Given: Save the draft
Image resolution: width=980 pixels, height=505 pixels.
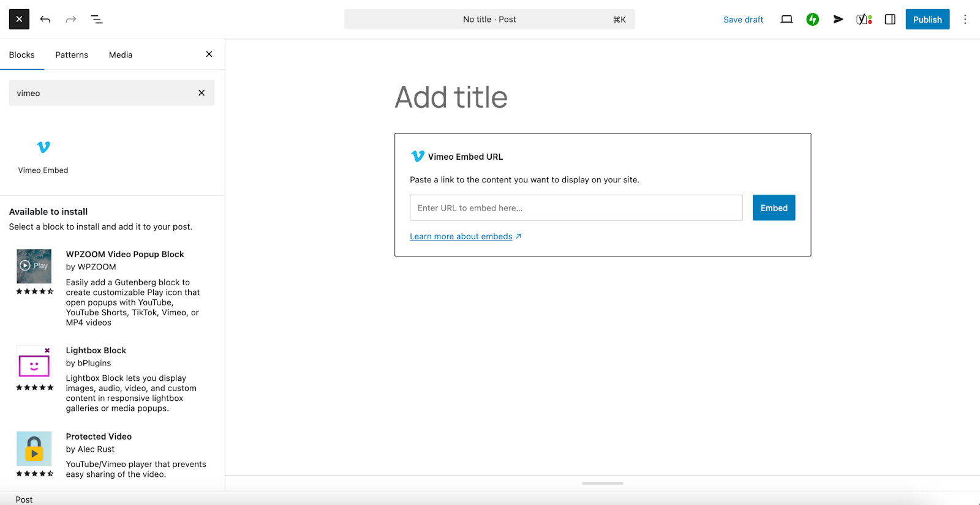Looking at the screenshot, I should (x=743, y=20).
